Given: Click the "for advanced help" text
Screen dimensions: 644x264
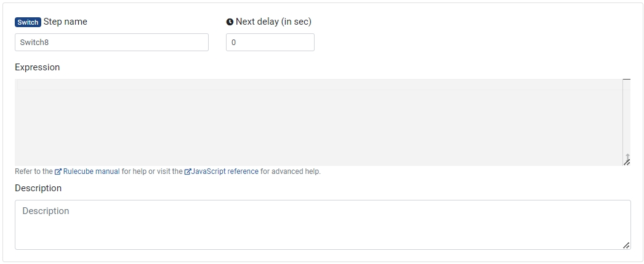Looking at the screenshot, I should 291,171.
